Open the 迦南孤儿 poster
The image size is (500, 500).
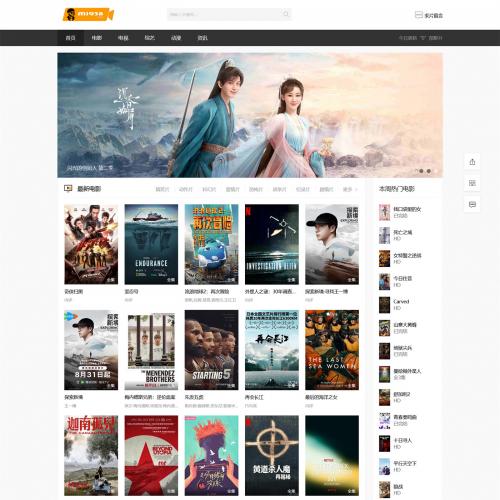click(x=91, y=456)
